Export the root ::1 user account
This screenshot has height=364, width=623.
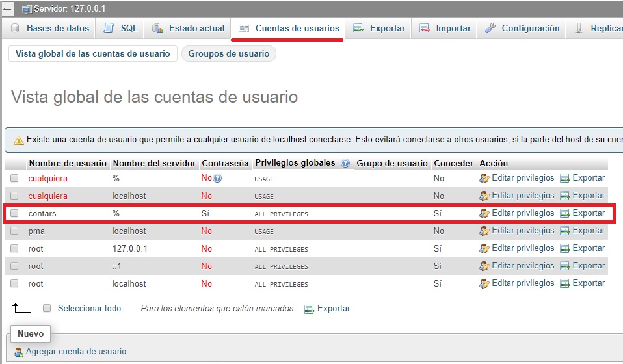[588, 266]
